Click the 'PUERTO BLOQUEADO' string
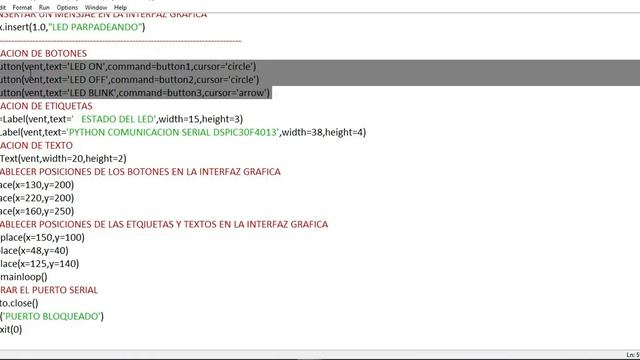 tap(52, 316)
